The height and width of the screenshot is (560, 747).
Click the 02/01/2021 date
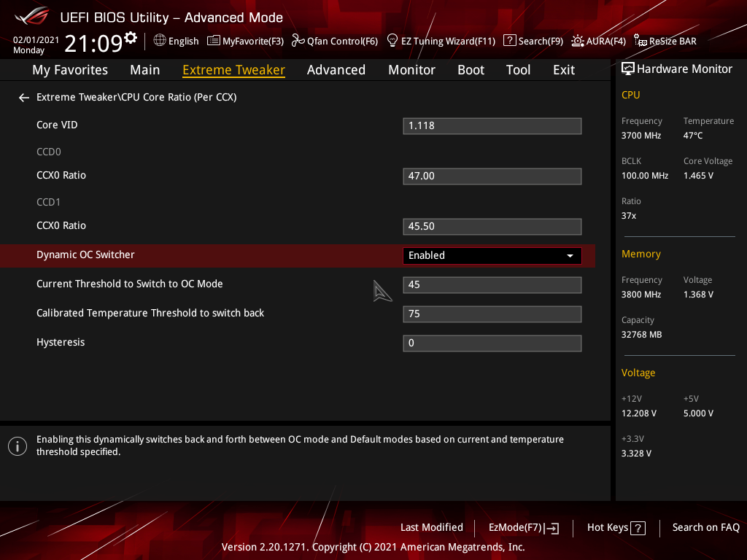[36, 40]
